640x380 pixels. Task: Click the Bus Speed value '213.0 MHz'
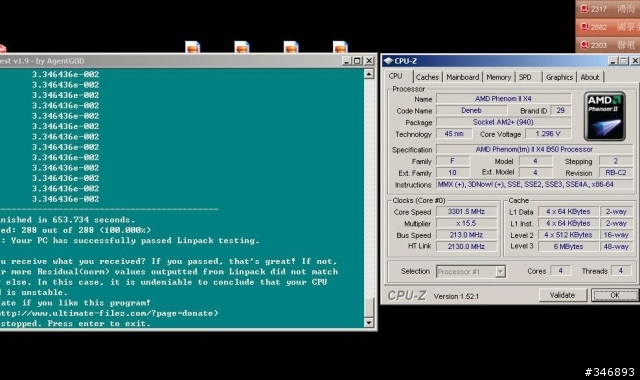(x=467, y=235)
